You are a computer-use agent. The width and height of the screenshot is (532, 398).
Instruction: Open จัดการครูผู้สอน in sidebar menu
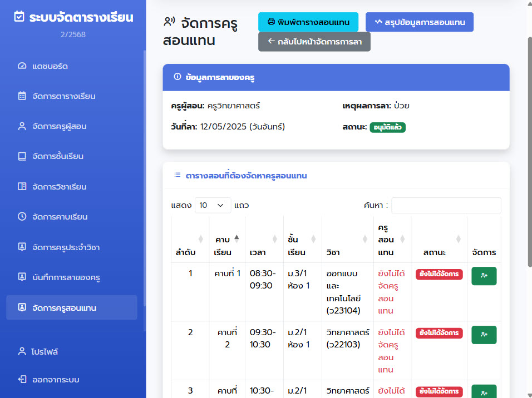tap(60, 126)
